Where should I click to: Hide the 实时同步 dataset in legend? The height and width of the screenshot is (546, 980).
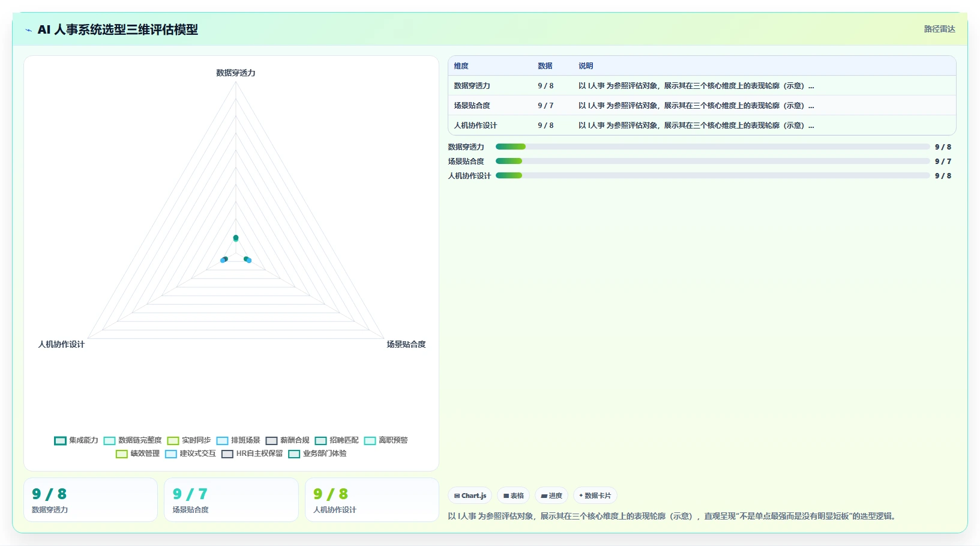click(189, 440)
